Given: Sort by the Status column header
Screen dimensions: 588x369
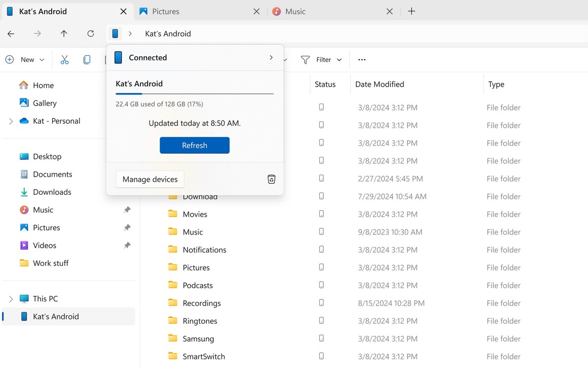Looking at the screenshot, I should 325,84.
